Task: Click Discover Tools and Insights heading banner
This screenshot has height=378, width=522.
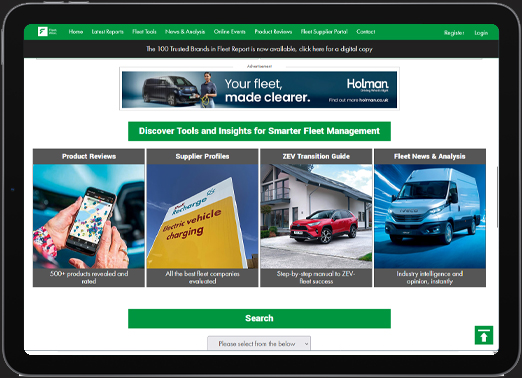Action: [x=259, y=131]
